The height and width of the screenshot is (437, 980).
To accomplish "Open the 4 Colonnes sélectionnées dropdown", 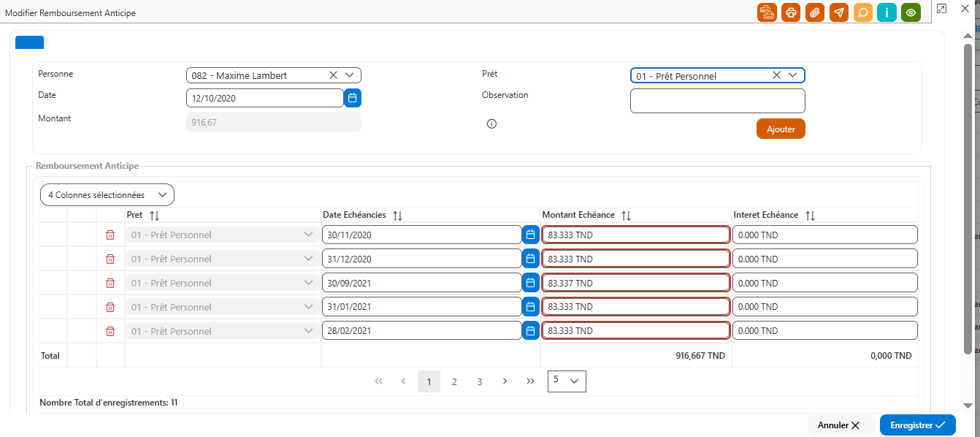I will (107, 195).
